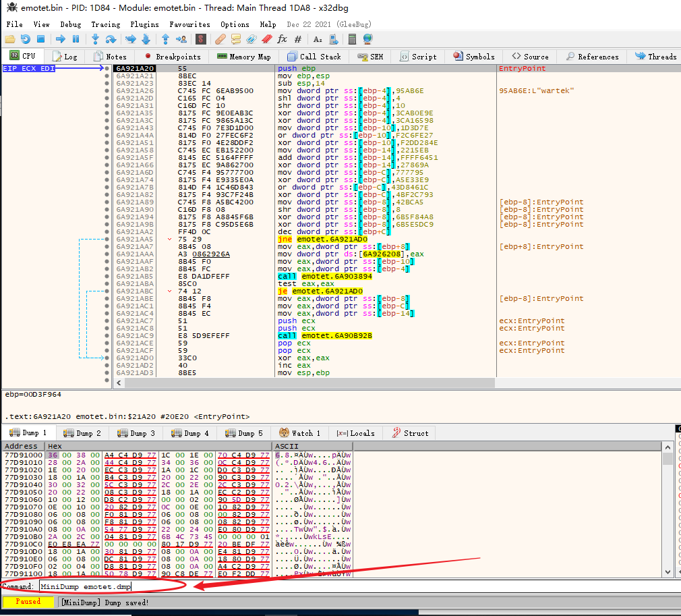The width and height of the screenshot is (681, 616).
Task: Click the dump pane scroll-down arrow
Action: pos(668,572)
